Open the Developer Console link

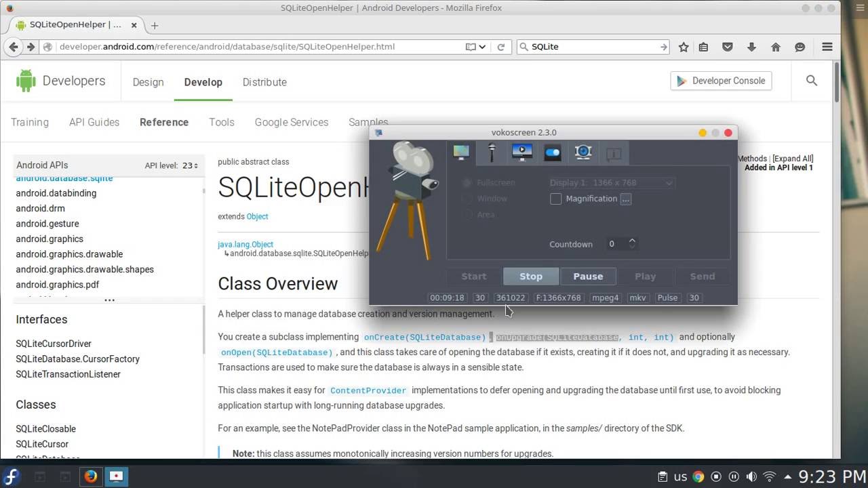(x=721, y=81)
